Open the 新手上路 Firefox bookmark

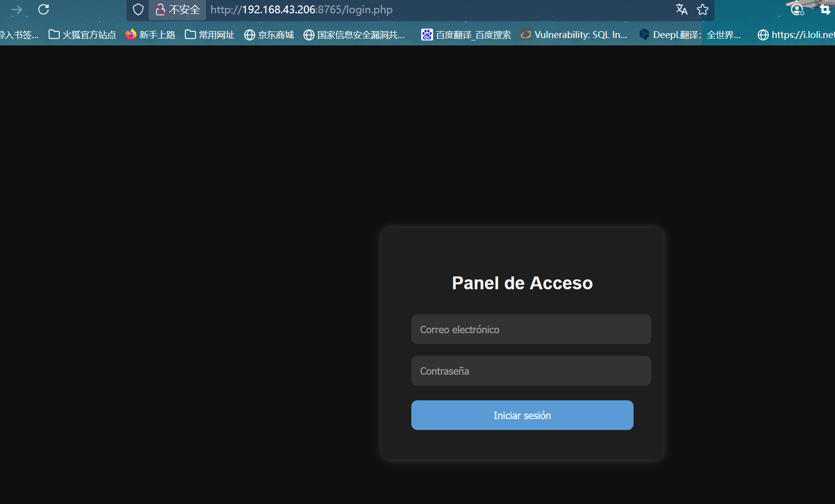[x=151, y=35]
